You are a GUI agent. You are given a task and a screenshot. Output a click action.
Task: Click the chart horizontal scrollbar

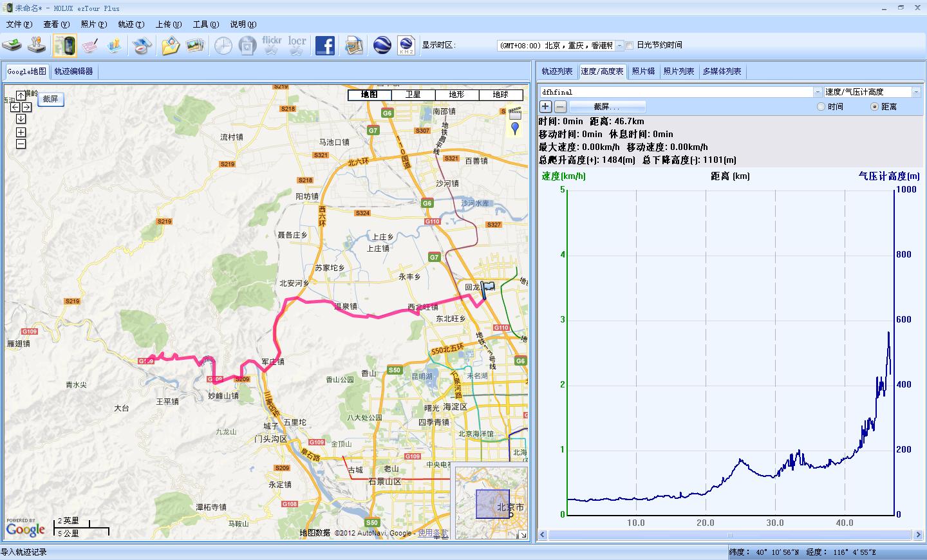729,535
